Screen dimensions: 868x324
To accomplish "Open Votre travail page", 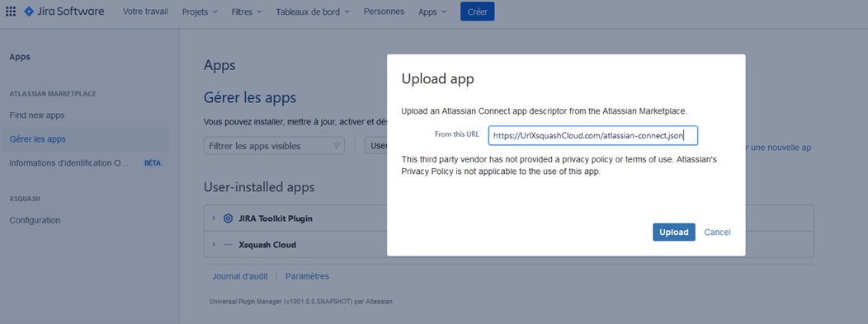I will (145, 12).
